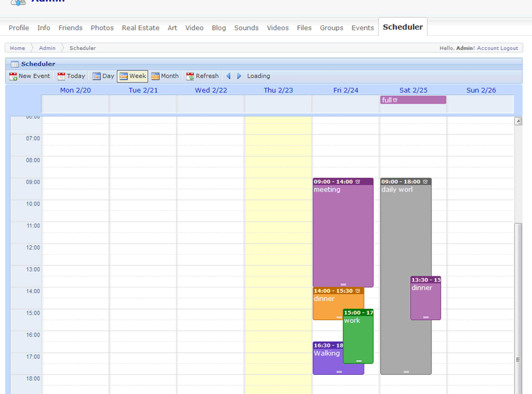Click the reminder icon on the Friday dinner event
532x394 pixels.
358,291
